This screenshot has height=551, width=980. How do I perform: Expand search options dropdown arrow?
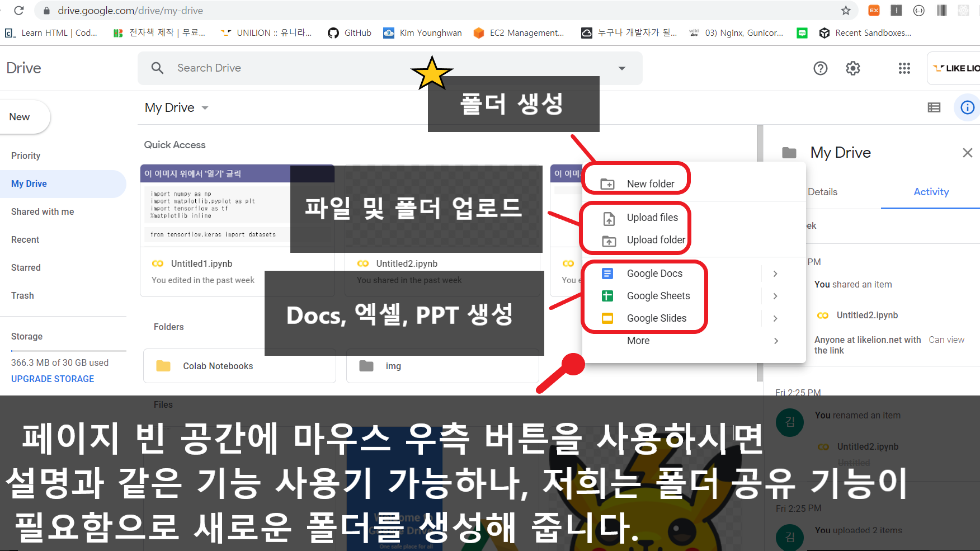621,68
